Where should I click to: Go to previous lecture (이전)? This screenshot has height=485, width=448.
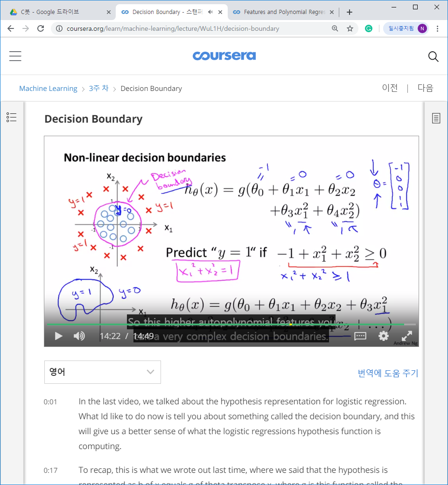[390, 88]
